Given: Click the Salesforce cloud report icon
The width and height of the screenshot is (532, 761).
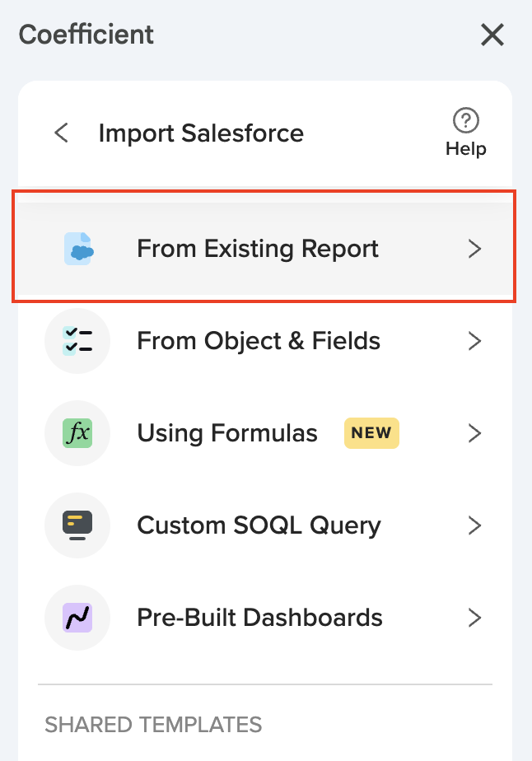Looking at the screenshot, I should pos(78,249).
